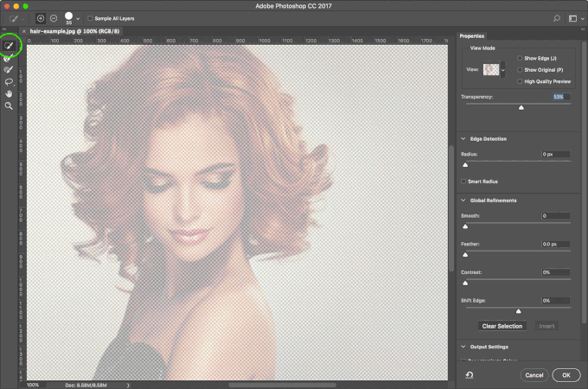Collapse the Global Refinements section

tap(463, 201)
